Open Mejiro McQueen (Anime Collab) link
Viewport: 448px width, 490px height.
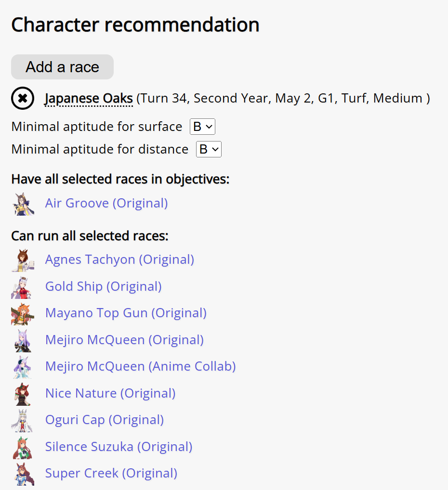pyautogui.click(x=140, y=366)
